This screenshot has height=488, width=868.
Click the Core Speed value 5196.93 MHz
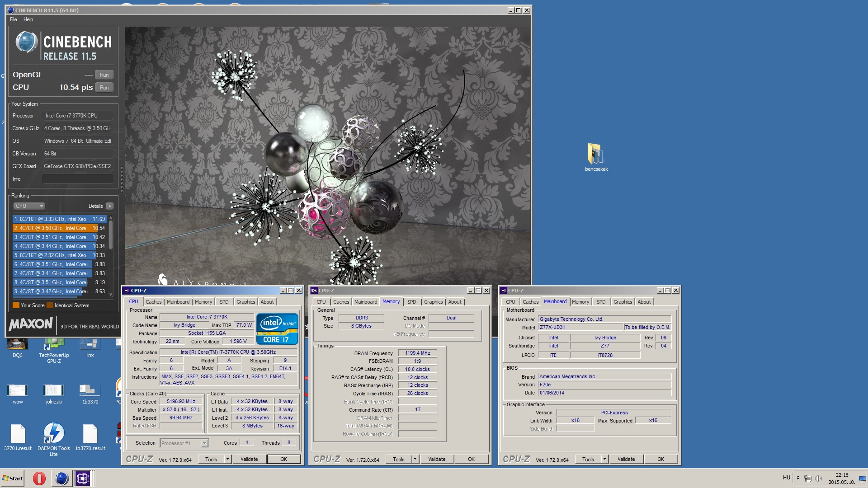[181, 402]
